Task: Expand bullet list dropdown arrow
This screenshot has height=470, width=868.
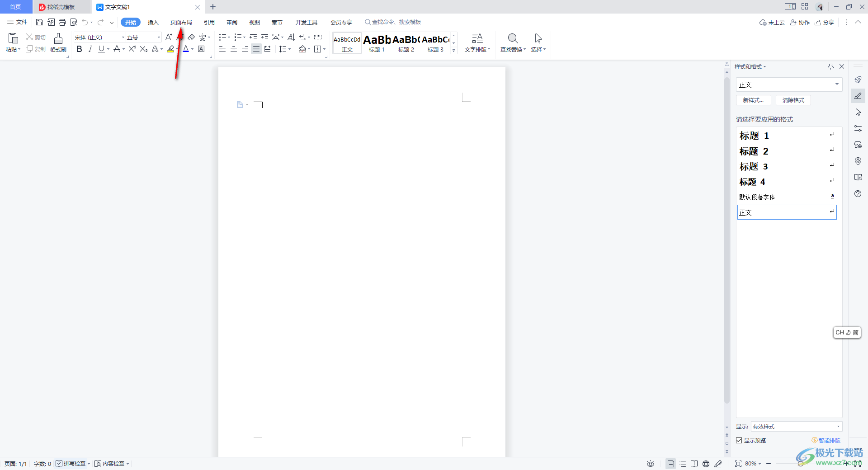Action: pyautogui.click(x=229, y=37)
